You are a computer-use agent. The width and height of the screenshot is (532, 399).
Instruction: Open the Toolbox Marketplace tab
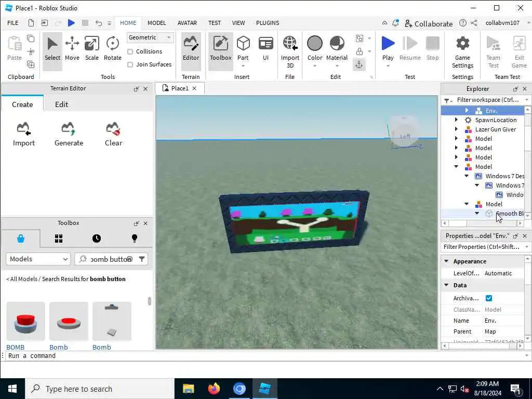(21, 238)
